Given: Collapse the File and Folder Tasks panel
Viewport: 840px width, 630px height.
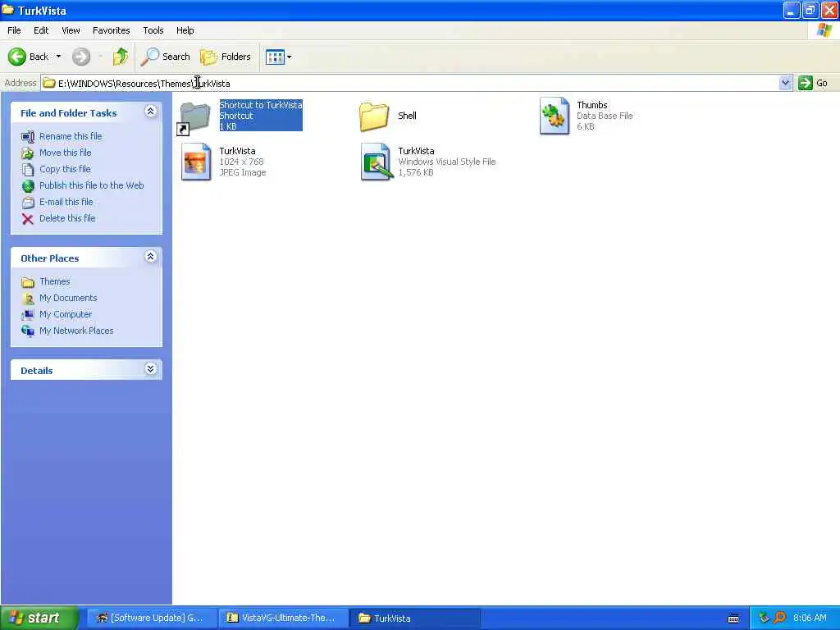Looking at the screenshot, I should 151,112.
